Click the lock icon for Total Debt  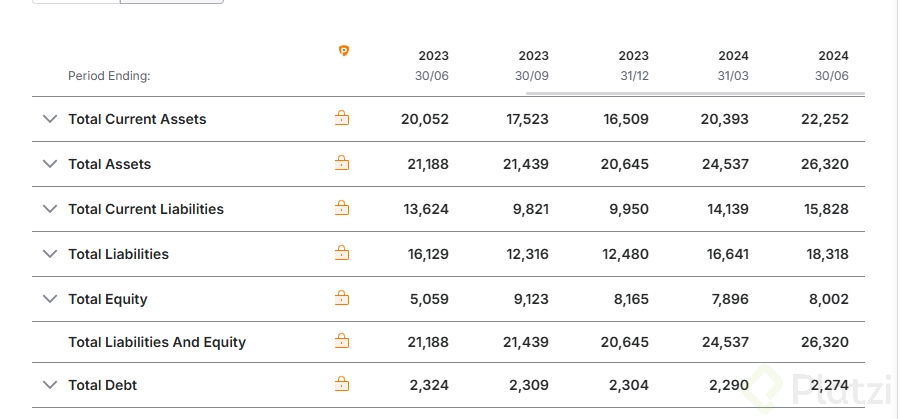pos(342,385)
